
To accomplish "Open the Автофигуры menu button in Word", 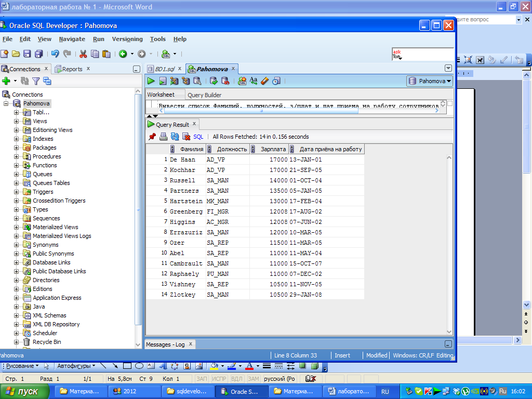I will tap(76, 366).
